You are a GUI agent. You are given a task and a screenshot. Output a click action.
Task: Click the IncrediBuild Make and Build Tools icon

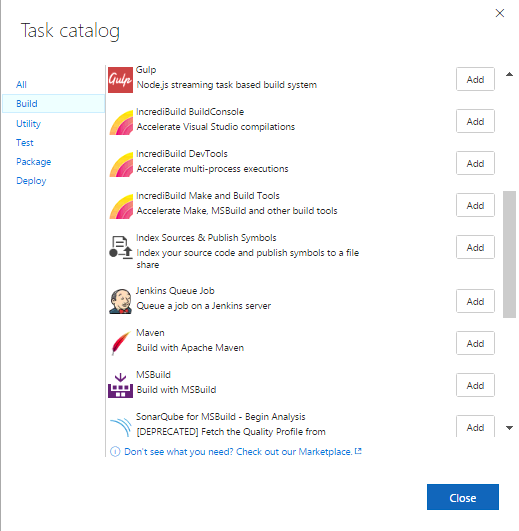pos(121,206)
